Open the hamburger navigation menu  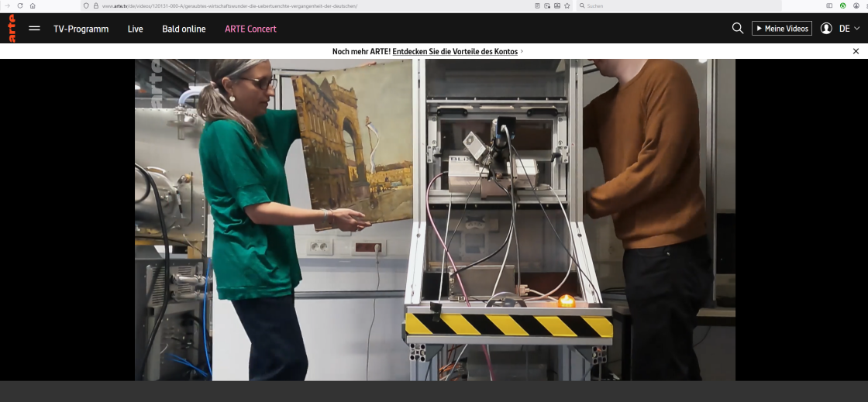(34, 29)
